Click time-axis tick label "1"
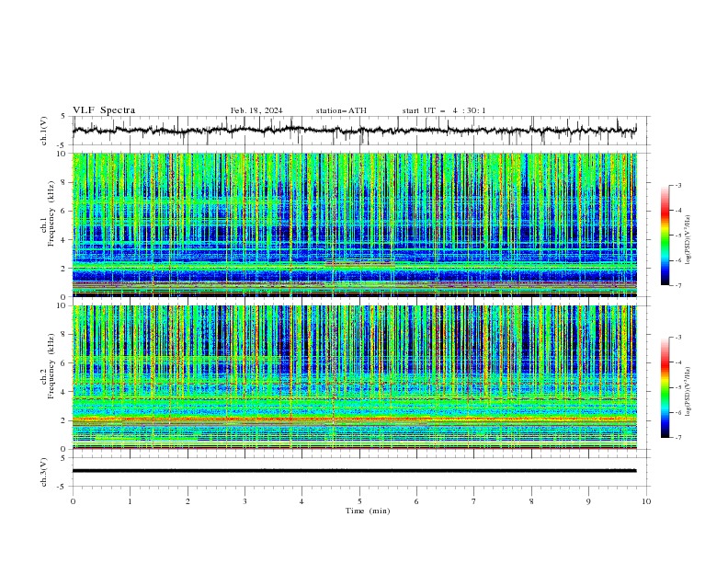 click(130, 501)
